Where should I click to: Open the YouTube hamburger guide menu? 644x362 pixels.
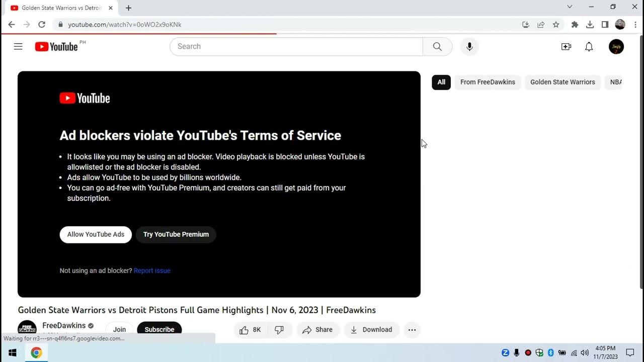18,47
